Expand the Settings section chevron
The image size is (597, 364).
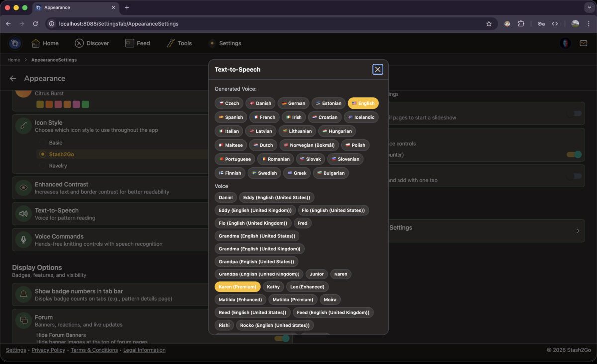click(x=577, y=231)
